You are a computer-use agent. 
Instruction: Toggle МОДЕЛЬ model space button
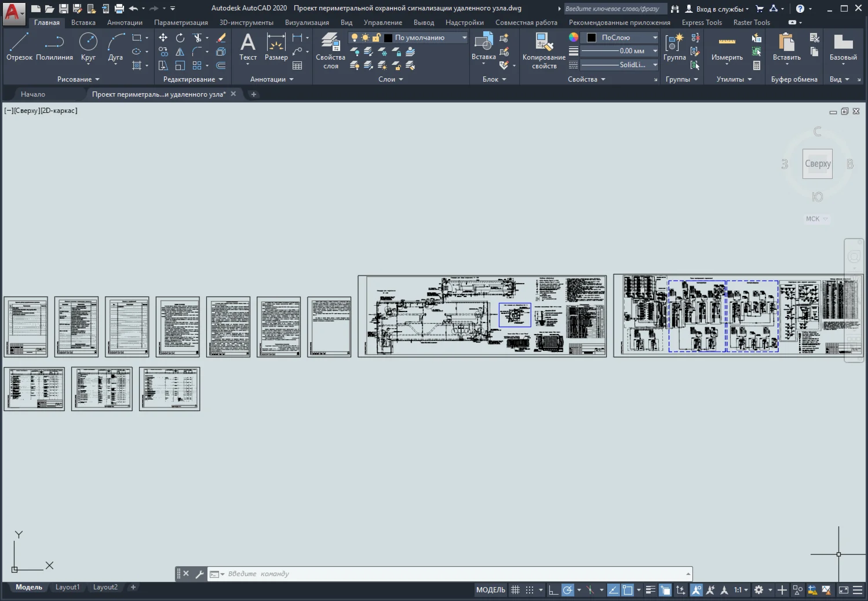pyautogui.click(x=491, y=590)
